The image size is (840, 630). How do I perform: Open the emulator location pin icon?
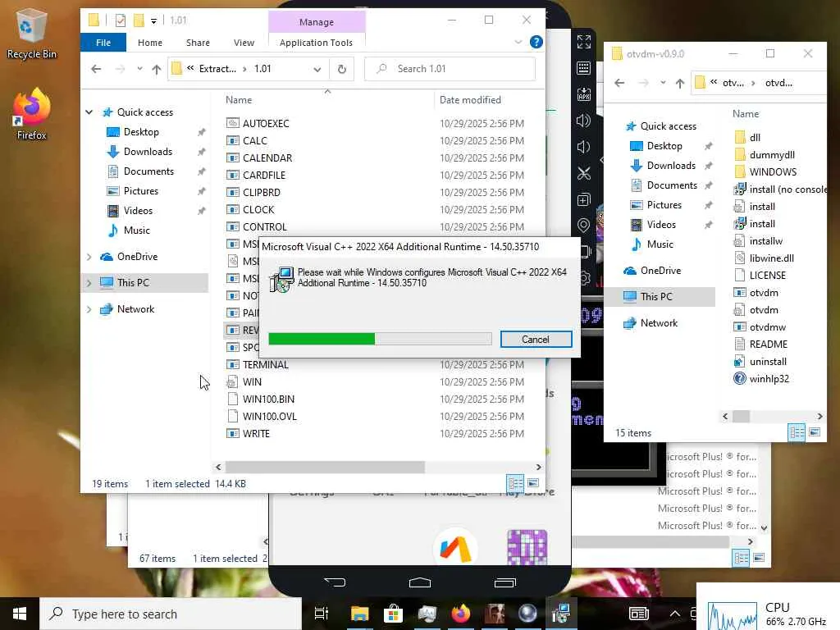click(x=584, y=226)
